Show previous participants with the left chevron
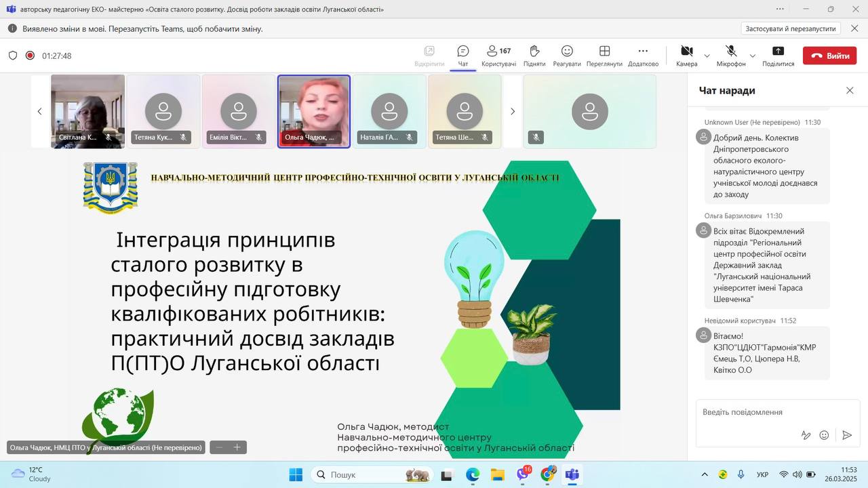Screen dimensions: 868x488 [39, 111]
